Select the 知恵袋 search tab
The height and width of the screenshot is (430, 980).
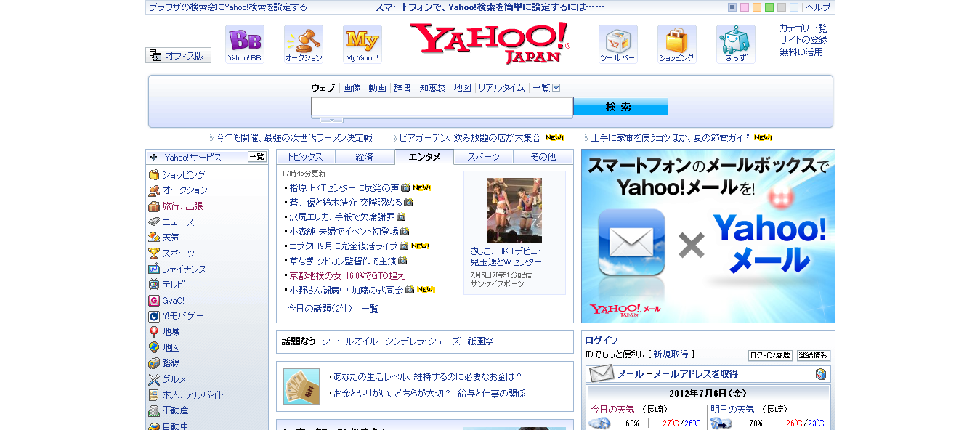(x=432, y=88)
